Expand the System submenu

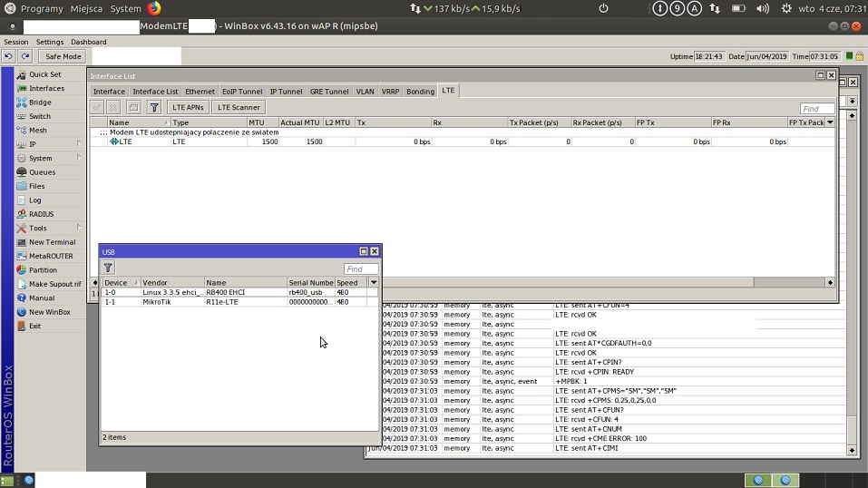79,158
